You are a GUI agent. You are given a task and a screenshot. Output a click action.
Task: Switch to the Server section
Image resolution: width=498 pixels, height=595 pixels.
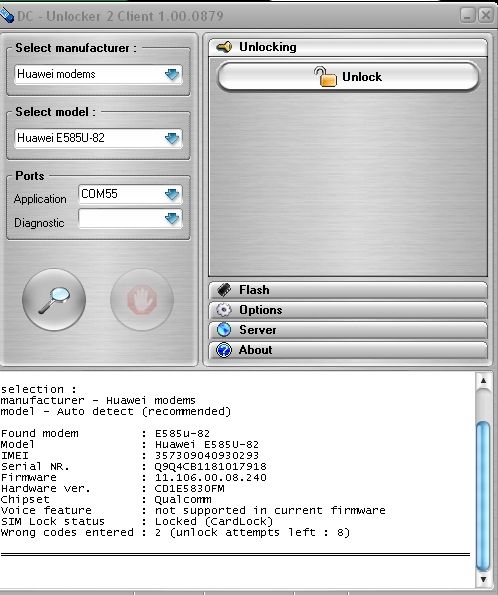click(348, 330)
